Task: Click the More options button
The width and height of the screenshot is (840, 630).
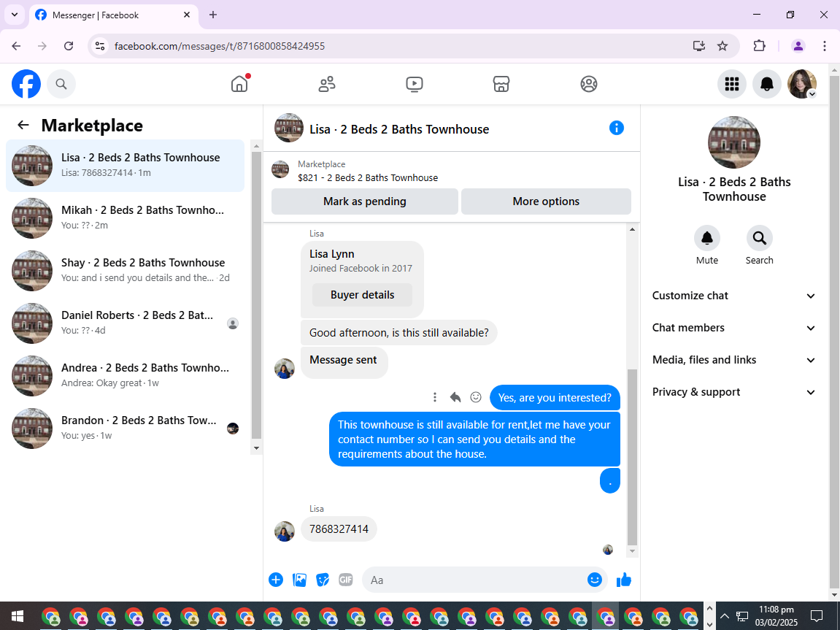Action: [x=546, y=201]
